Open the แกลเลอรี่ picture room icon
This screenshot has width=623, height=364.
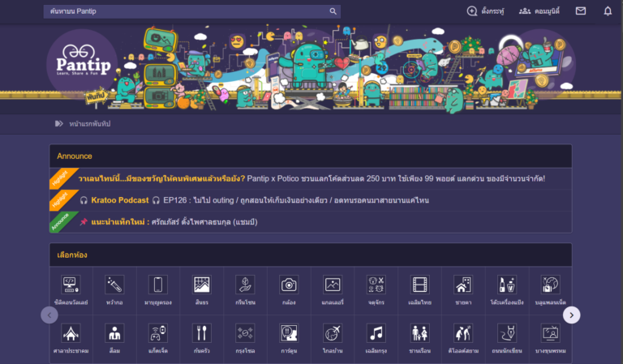click(333, 285)
